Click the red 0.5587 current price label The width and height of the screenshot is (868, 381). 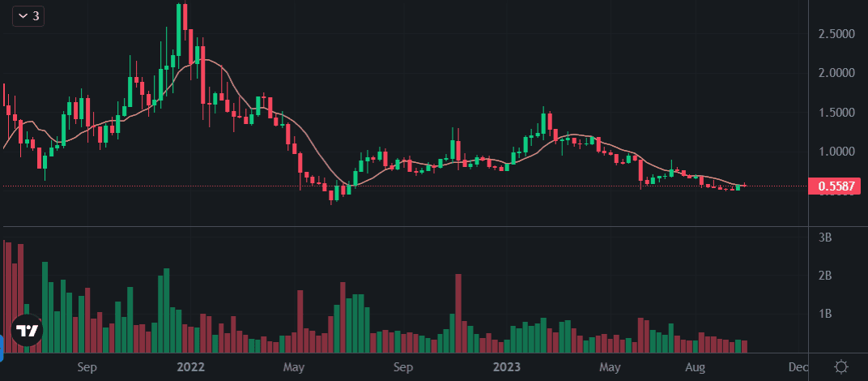point(837,186)
